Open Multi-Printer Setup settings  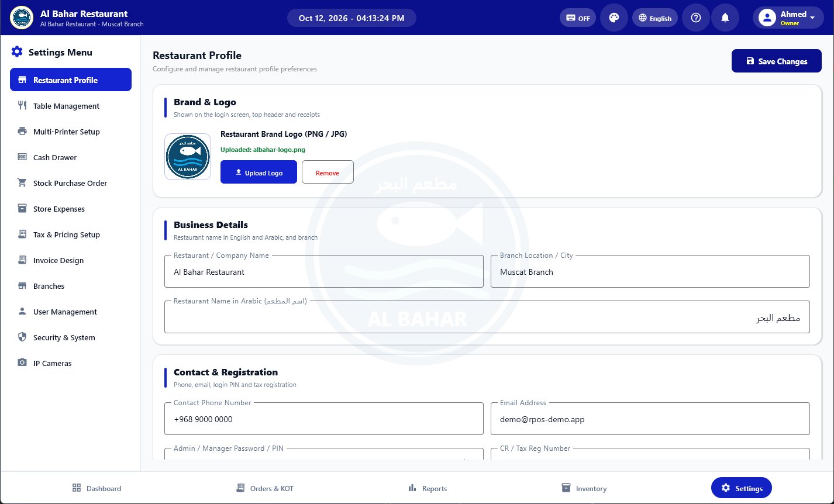pos(71,132)
